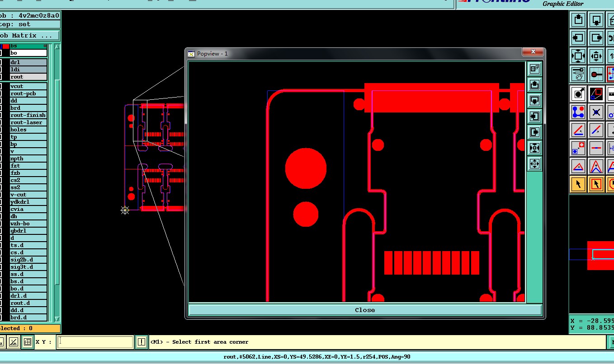Click the layer list scroll up arrow
The image size is (614, 364).
(57, 47)
